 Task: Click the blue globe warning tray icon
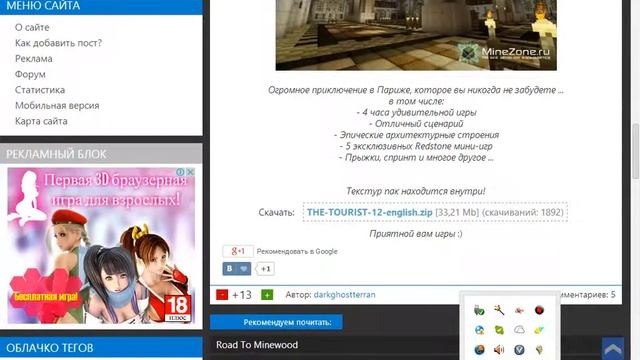click(479, 330)
